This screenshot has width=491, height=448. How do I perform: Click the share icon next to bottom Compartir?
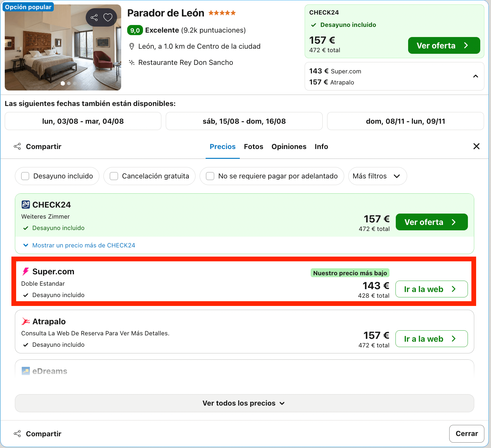point(17,433)
